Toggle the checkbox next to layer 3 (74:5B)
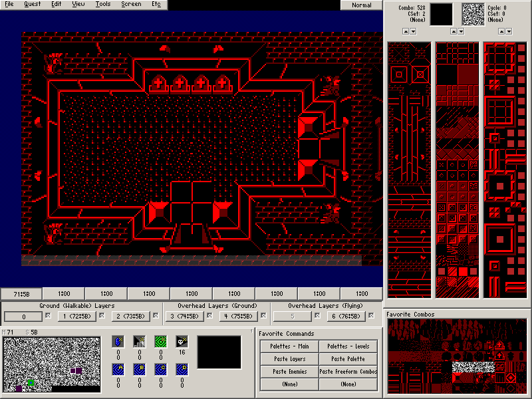This screenshot has width=532, height=399. coord(209,315)
